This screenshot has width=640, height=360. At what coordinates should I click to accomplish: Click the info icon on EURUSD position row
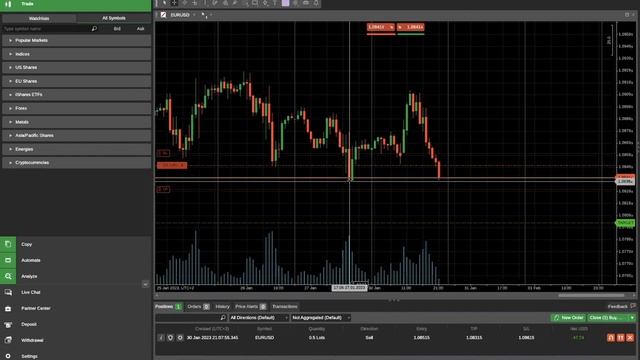(x=161, y=338)
